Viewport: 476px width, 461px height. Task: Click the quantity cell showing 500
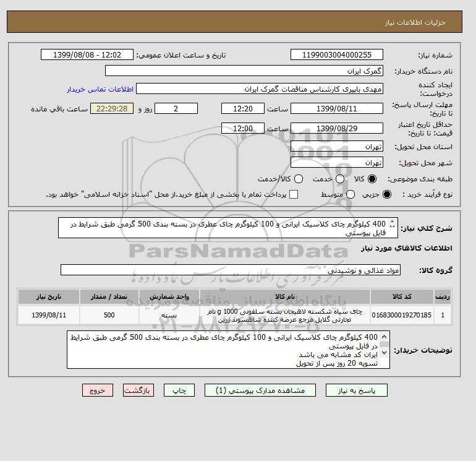pos(109,315)
